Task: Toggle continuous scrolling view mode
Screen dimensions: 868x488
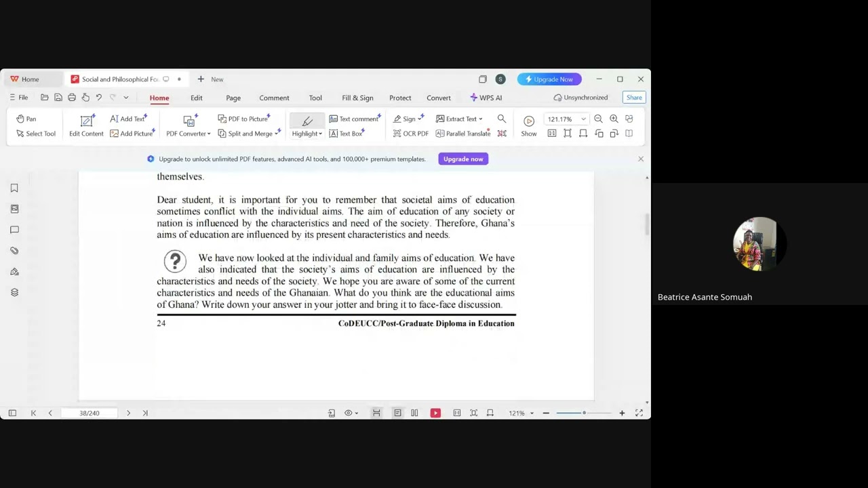Action: coord(376,413)
